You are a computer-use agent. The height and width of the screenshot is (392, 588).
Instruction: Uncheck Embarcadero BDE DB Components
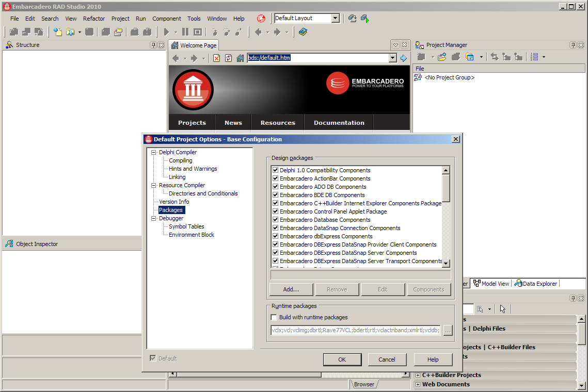tap(275, 195)
